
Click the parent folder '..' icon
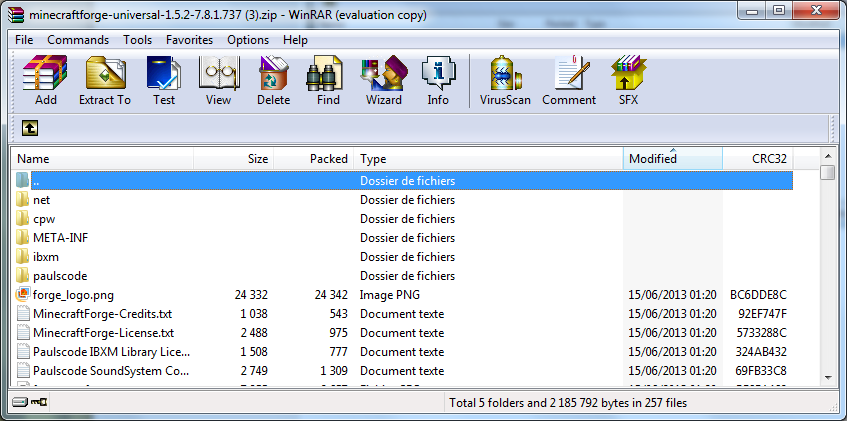(x=22, y=181)
